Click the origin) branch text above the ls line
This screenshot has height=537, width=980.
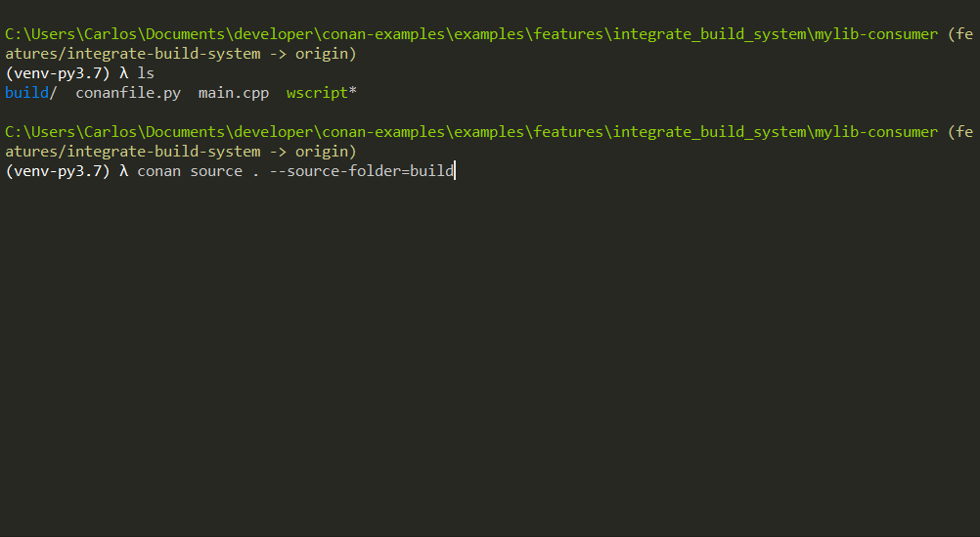[326, 54]
